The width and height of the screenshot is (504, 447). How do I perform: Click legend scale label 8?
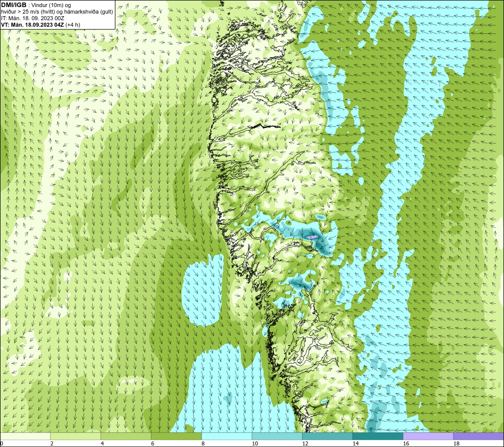203,444
